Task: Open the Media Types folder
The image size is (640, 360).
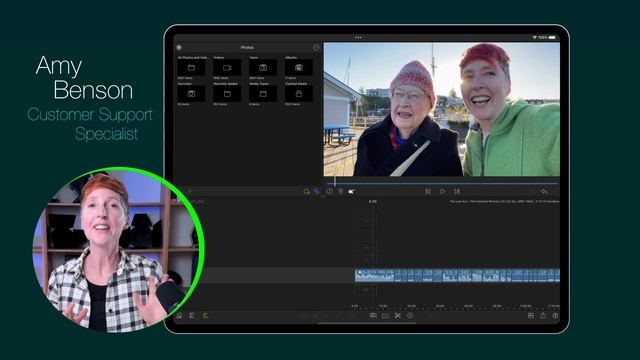Action: pyautogui.click(x=263, y=94)
